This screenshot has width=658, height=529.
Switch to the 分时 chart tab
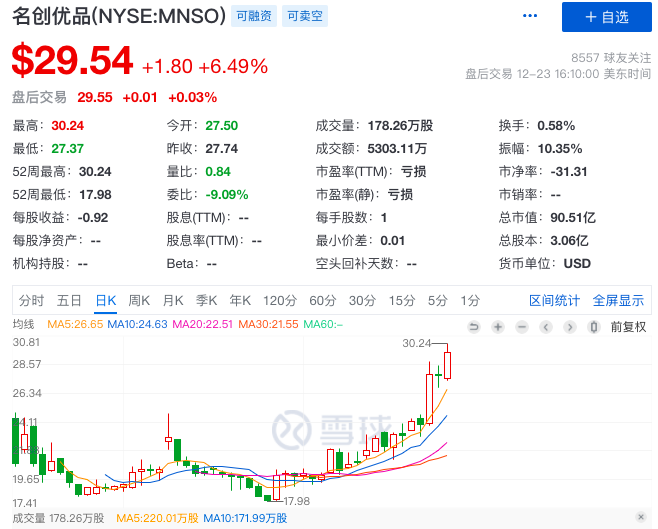coord(31,300)
